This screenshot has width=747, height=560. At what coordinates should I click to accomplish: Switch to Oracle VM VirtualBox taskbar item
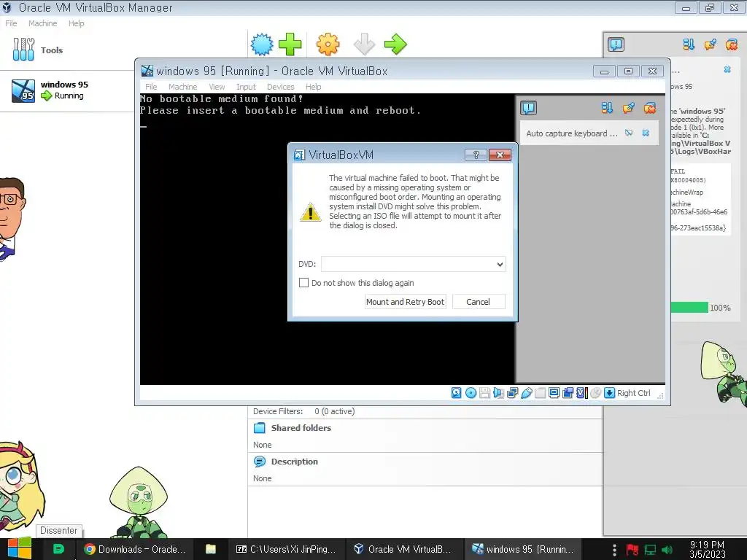(x=403, y=549)
